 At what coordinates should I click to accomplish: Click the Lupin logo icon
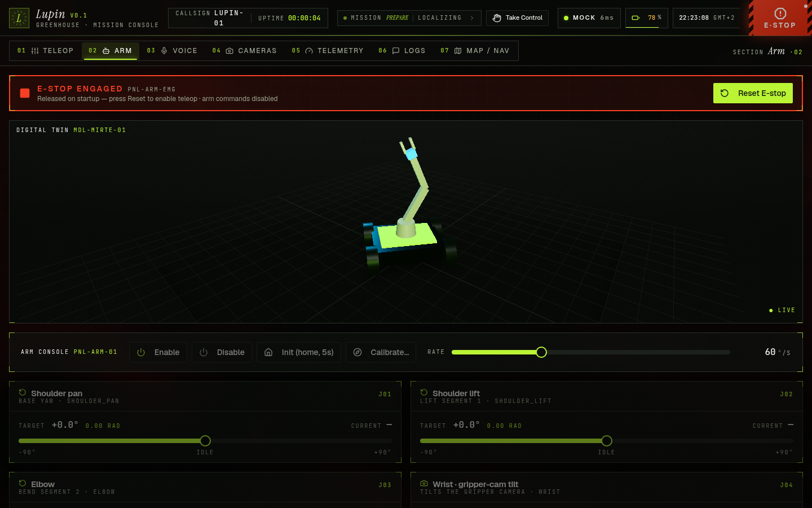click(19, 18)
